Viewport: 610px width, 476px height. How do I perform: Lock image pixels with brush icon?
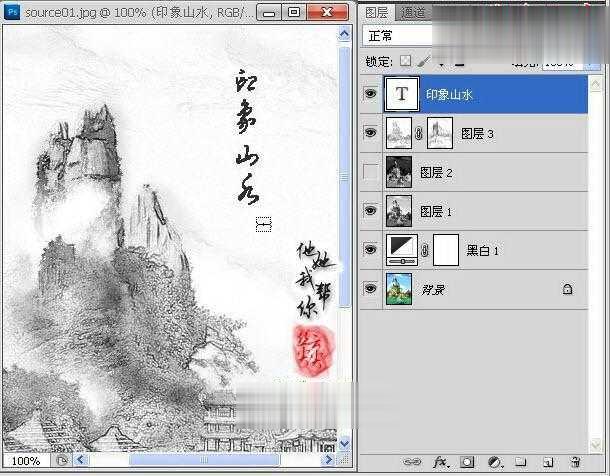[x=424, y=61]
